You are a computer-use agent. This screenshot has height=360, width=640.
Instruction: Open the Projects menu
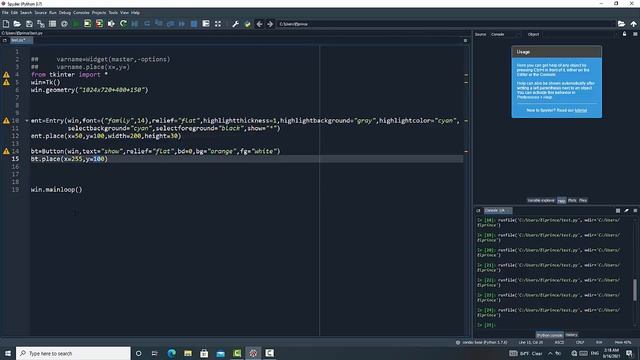(x=99, y=13)
